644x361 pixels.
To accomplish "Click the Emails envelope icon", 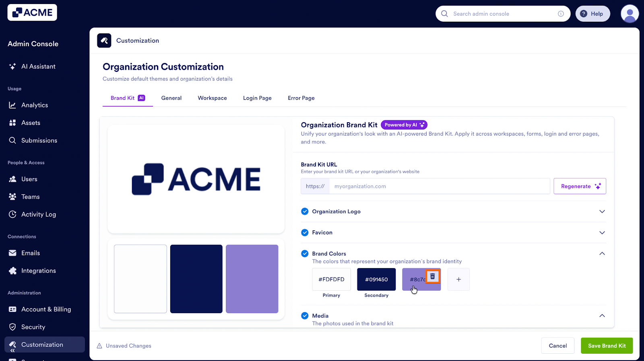I will coord(12,253).
